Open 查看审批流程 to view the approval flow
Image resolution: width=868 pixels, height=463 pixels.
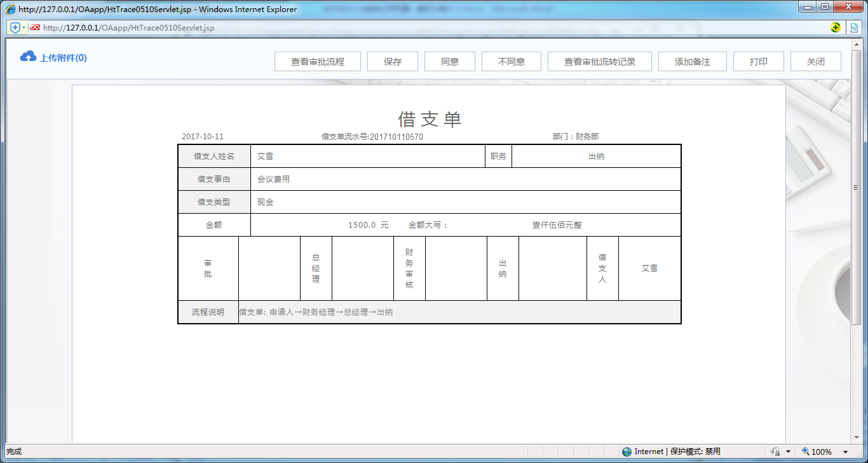[x=318, y=61]
